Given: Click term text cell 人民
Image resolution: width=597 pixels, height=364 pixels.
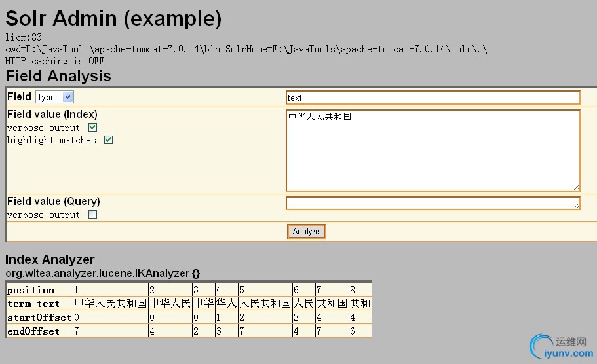Looking at the screenshot, I should (304, 303).
